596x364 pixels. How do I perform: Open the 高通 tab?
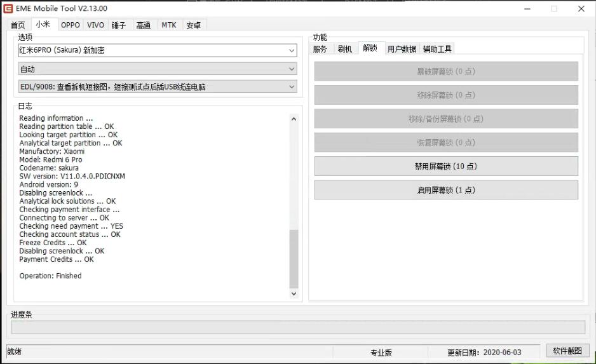pyautogui.click(x=144, y=25)
